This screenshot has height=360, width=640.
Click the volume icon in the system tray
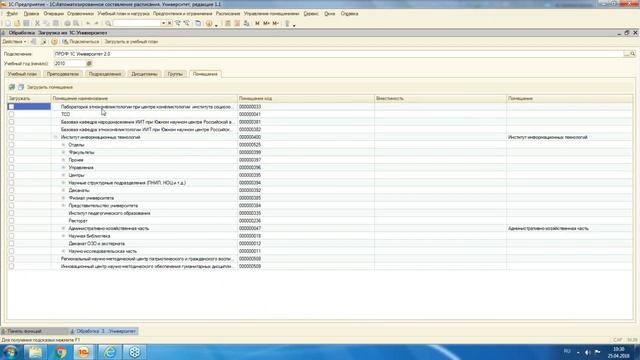[588, 352]
